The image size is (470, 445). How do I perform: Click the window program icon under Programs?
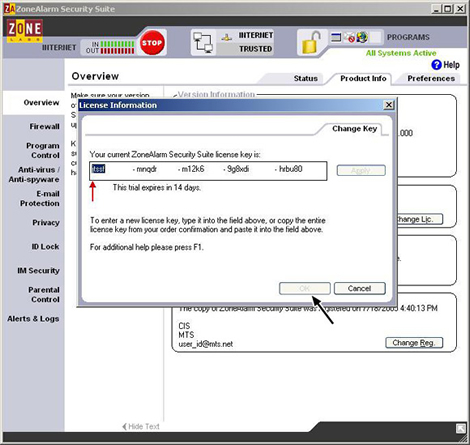tap(336, 37)
